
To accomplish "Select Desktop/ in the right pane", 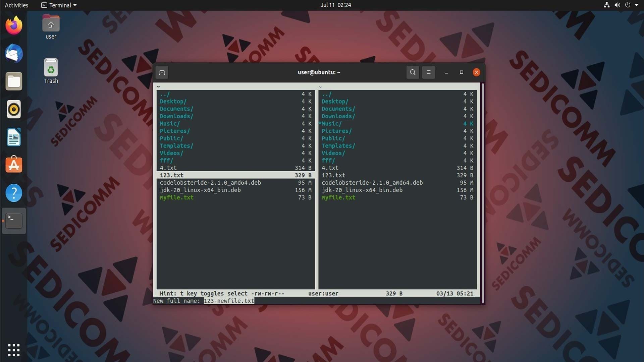I will [397, 102].
